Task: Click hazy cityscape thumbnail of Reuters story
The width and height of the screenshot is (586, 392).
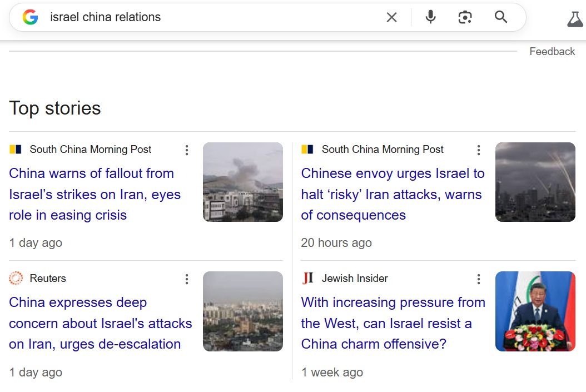Action: 243,311
